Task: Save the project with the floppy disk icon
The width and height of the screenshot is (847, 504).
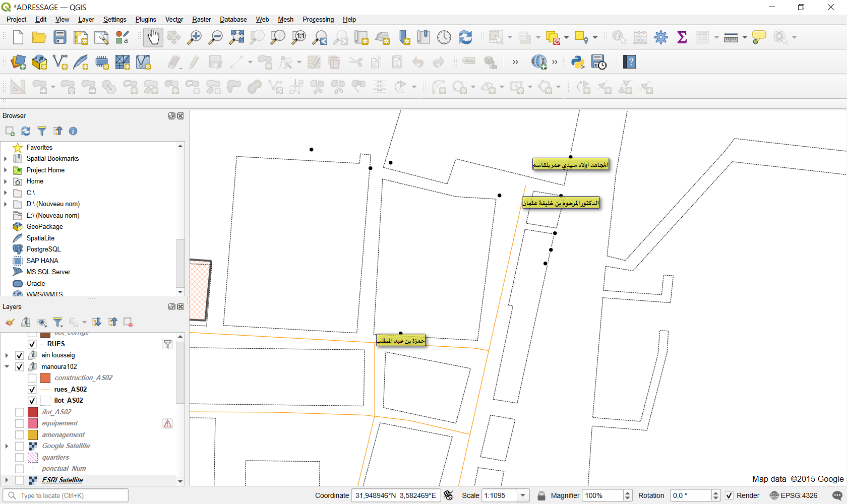Action: [60, 37]
